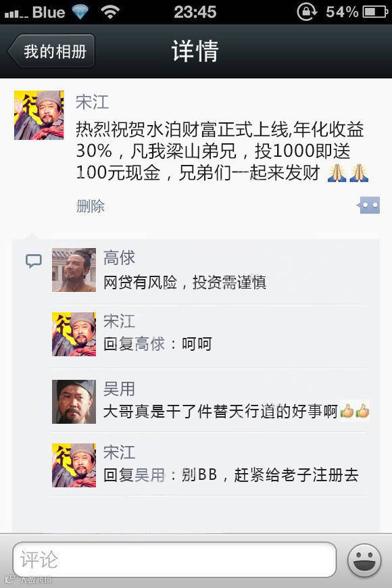Select the comment 网贷有风险，投资需谨慎

coord(185,283)
